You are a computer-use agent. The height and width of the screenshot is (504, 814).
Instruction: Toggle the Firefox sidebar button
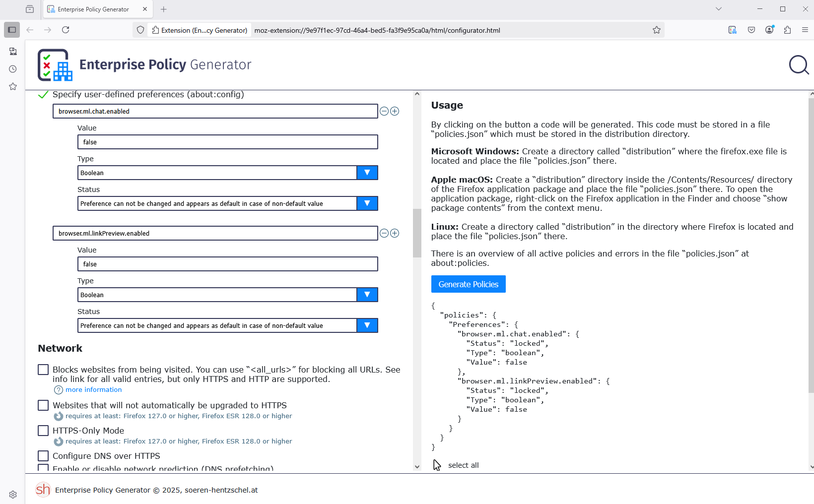[12, 30]
